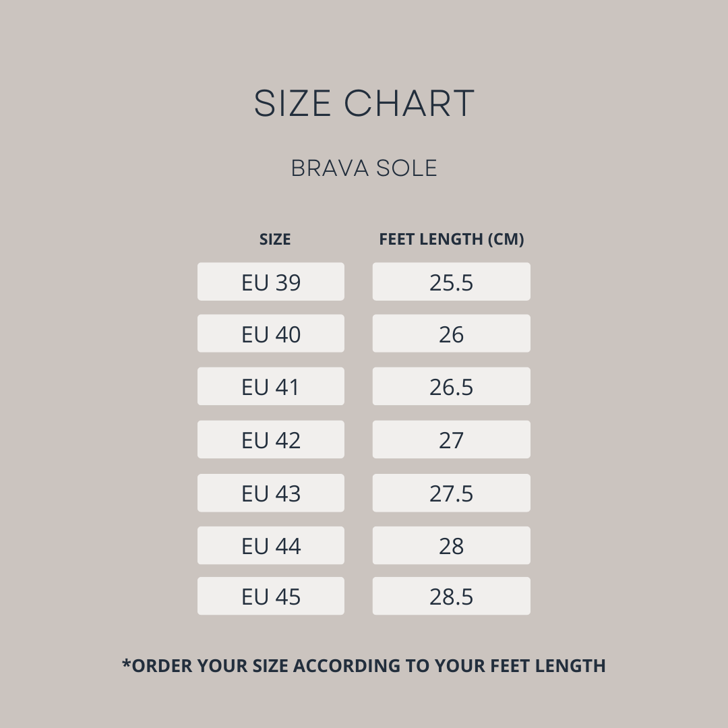Click the 26 feet length cell
This screenshot has height=728, width=728.
pyautogui.click(x=452, y=334)
